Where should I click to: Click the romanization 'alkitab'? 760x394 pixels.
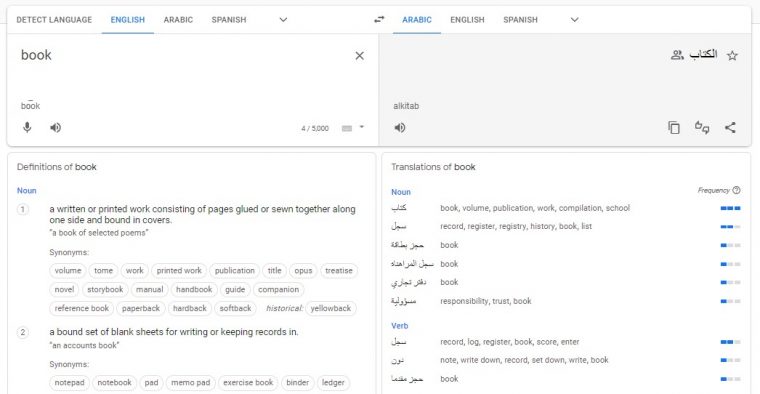click(406, 106)
